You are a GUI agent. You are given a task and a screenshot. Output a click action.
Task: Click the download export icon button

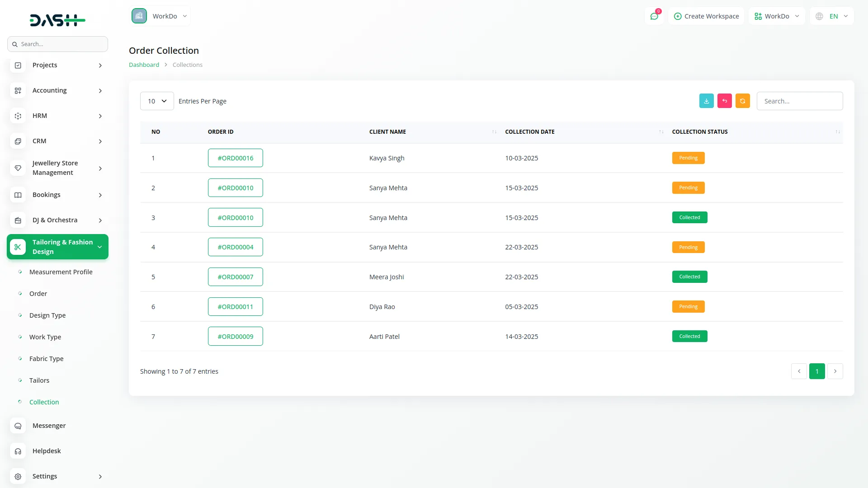point(706,101)
